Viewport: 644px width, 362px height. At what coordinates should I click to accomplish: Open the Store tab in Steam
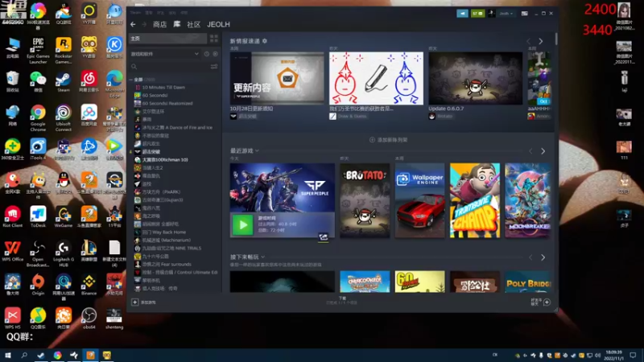[x=159, y=25]
